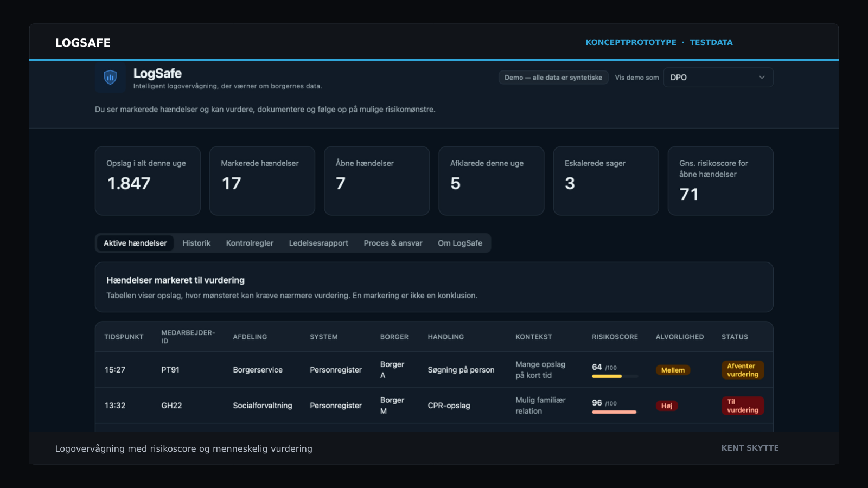The height and width of the screenshot is (488, 868).
Task: Click the LogSafe shield logo icon
Action: (110, 78)
